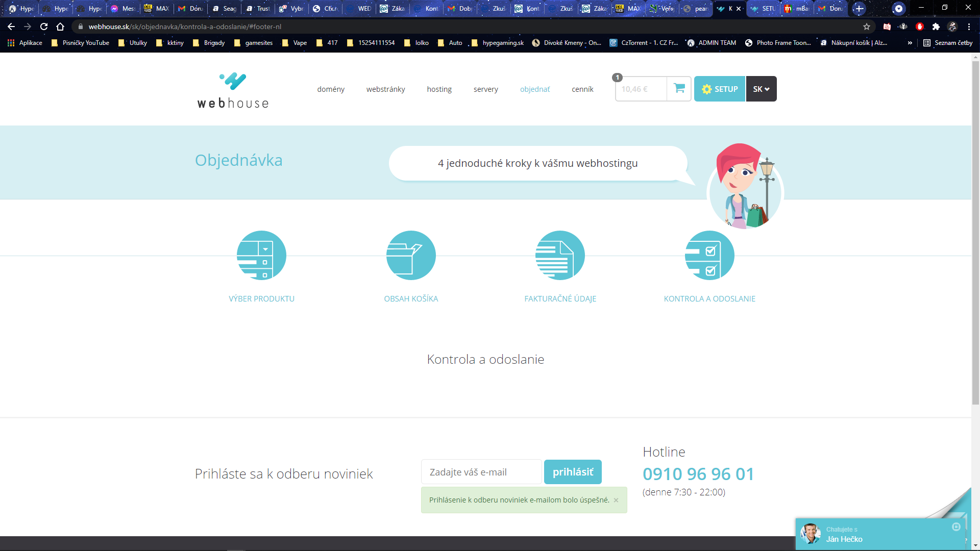Click the Fakturačné údaje document icon
Viewport: 980px width, 551px height.
click(560, 255)
